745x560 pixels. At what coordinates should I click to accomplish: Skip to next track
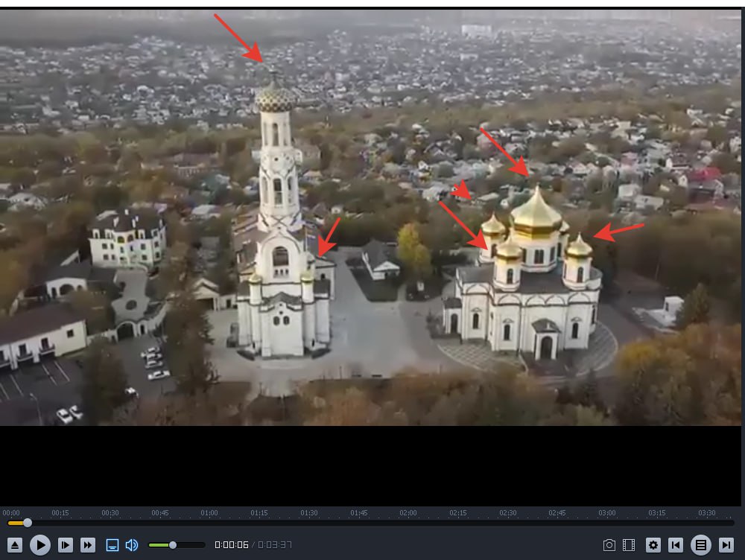pyautogui.click(x=726, y=545)
